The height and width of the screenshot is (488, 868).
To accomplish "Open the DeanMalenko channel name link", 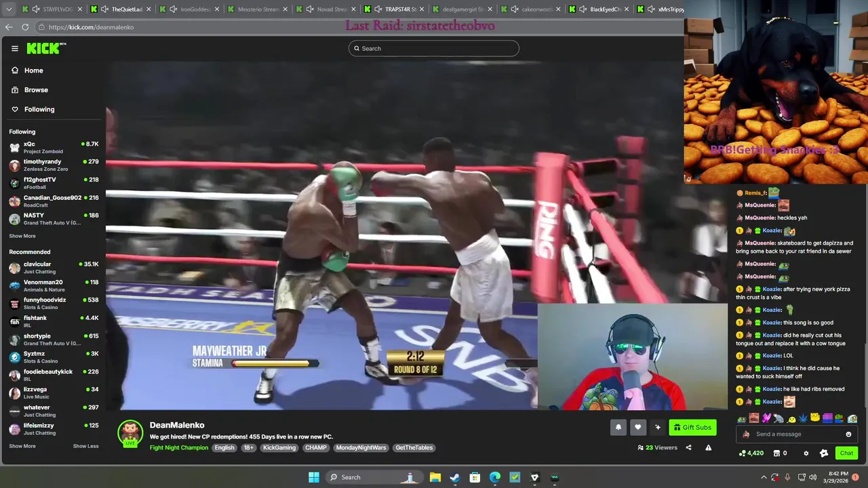I will (177, 425).
